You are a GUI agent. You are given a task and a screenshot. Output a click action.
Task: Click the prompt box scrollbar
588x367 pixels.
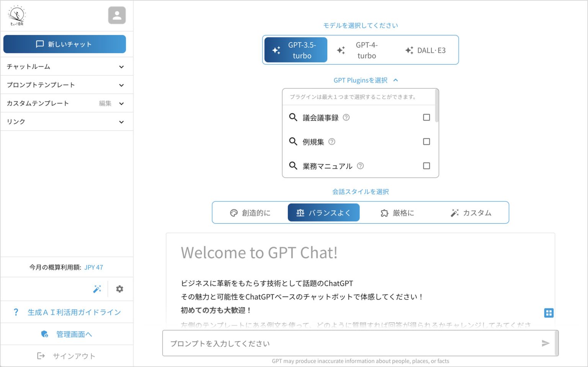(x=556, y=343)
